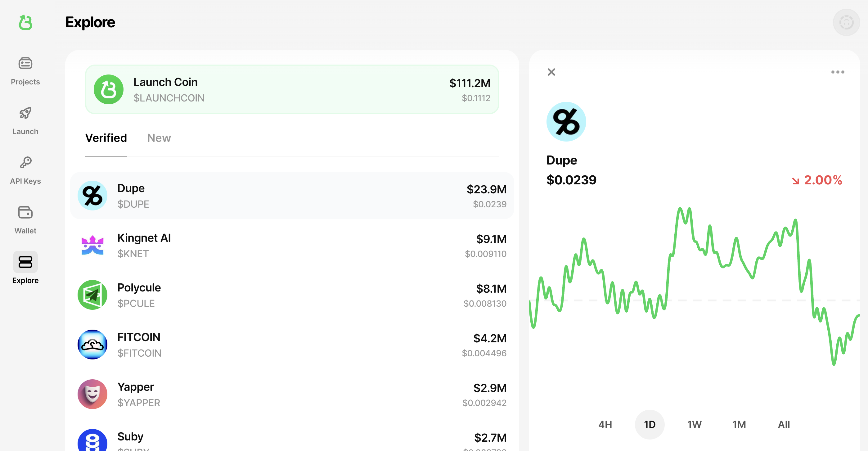Close the Dupe chart panel
Screen dimensions: 868x451
pos(551,72)
